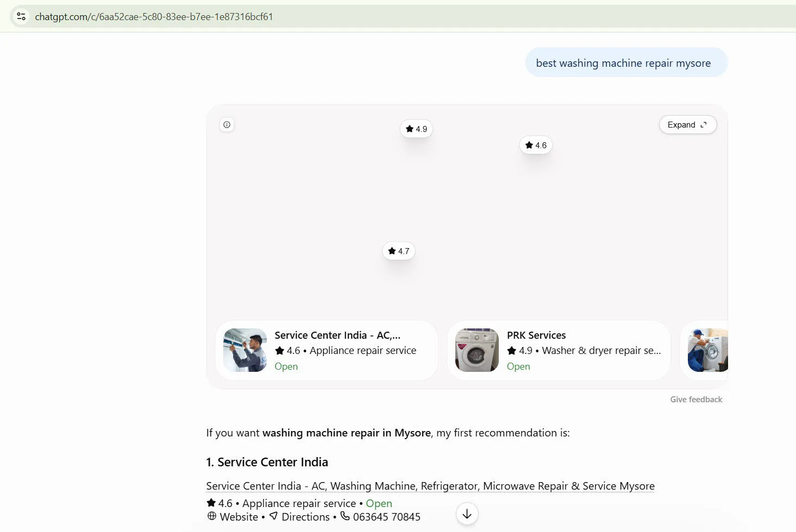The height and width of the screenshot is (532, 796).
Task: Click the map info icon
Action: click(227, 125)
